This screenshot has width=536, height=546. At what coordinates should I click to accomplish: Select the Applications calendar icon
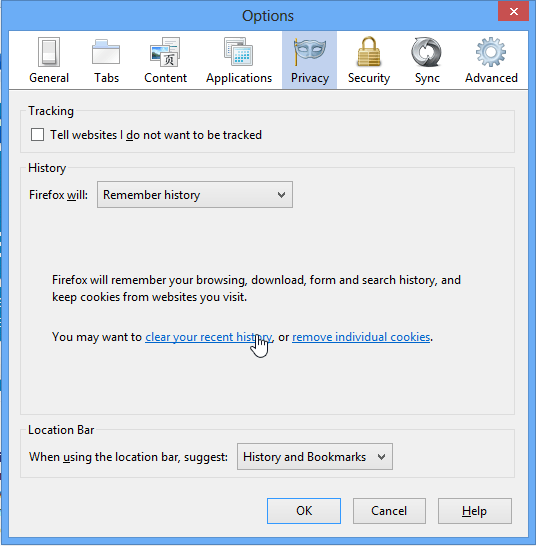click(239, 52)
